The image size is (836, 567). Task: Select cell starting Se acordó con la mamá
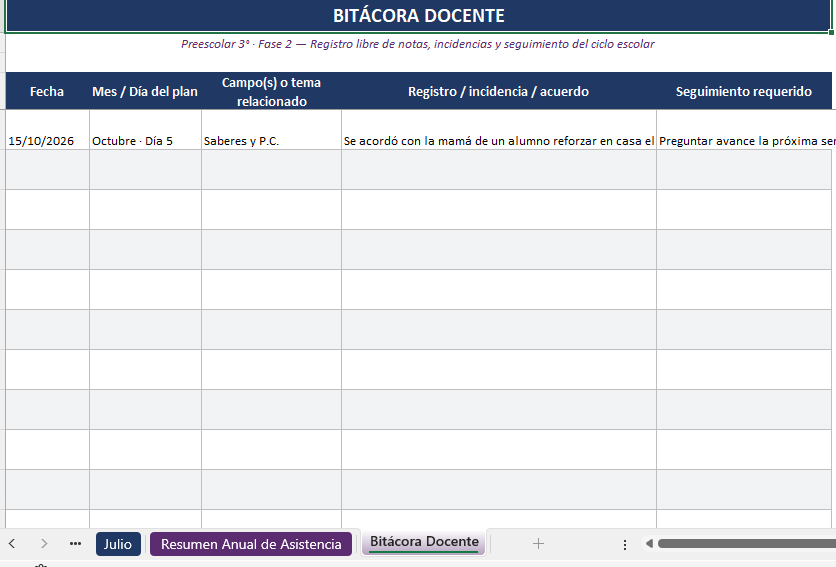point(499,130)
